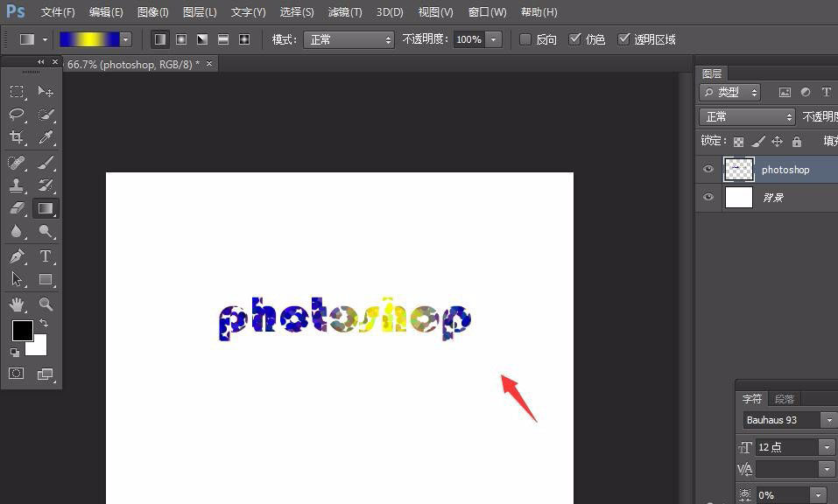Toggle the 透明区域 transparency checkbox

(623, 39)
